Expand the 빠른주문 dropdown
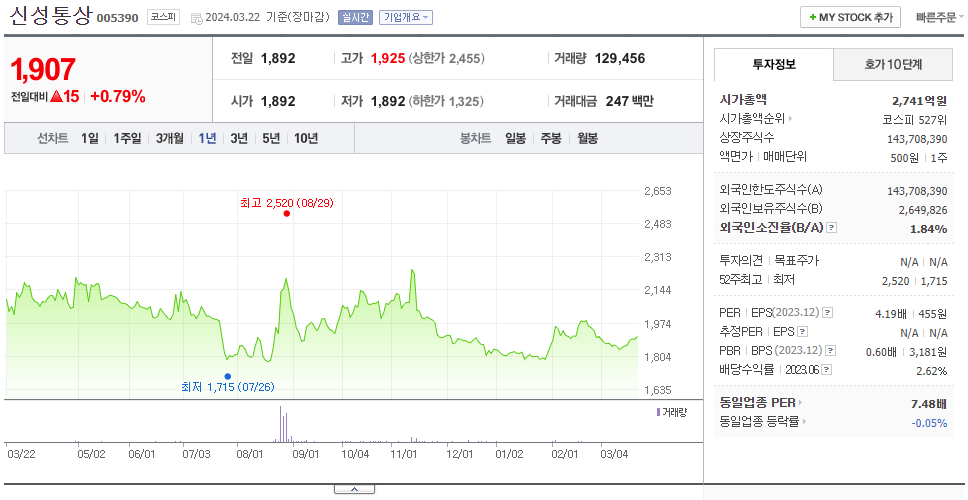Screen dimensions: 968x500 click(x=940, y=17)
